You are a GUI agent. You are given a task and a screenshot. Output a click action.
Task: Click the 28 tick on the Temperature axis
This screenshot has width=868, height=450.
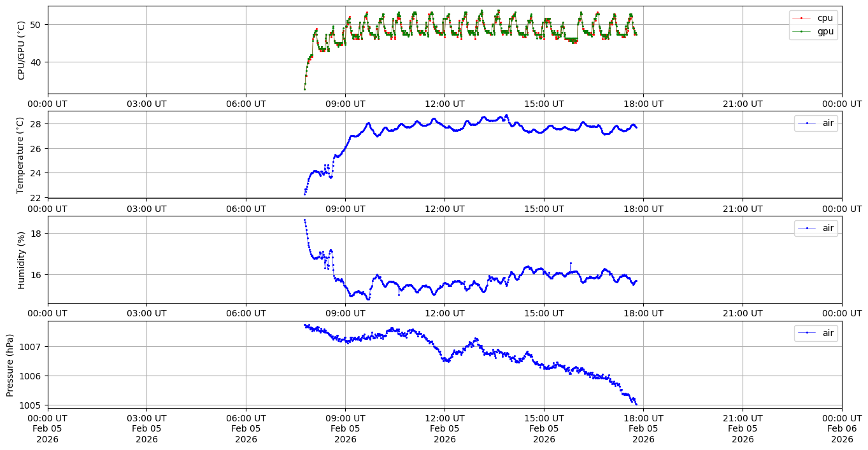point(37,124)
